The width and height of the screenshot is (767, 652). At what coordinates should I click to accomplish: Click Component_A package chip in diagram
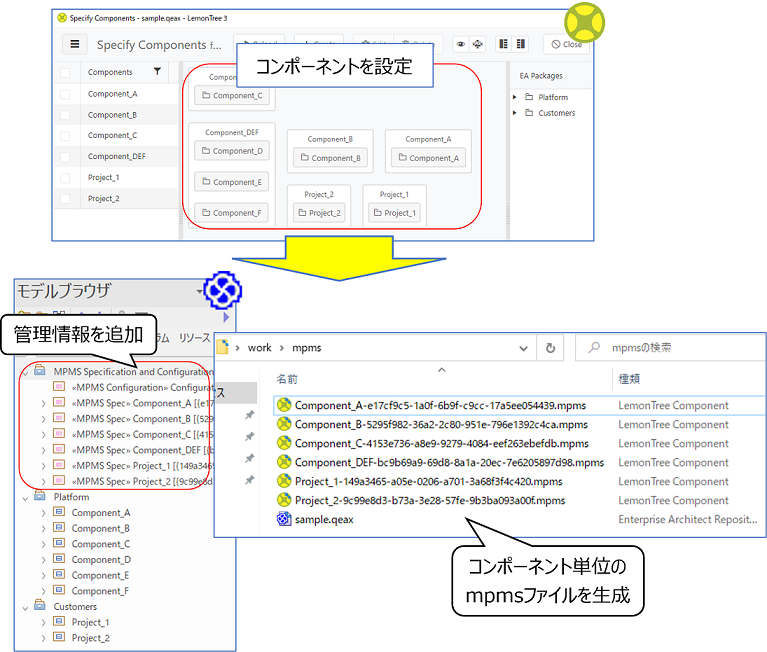tap(429, 157)
